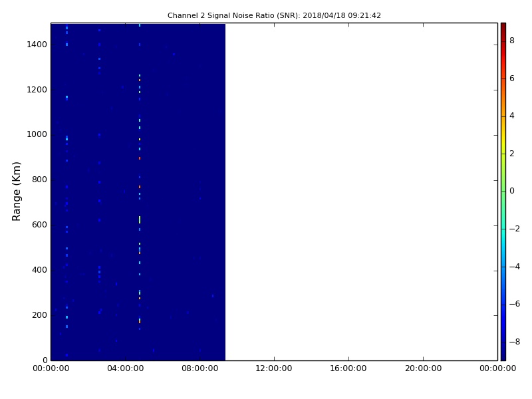The width and height of the screenshot is (532, 399).
Task: Click the colorbar label −6
Action: (515, 304)
